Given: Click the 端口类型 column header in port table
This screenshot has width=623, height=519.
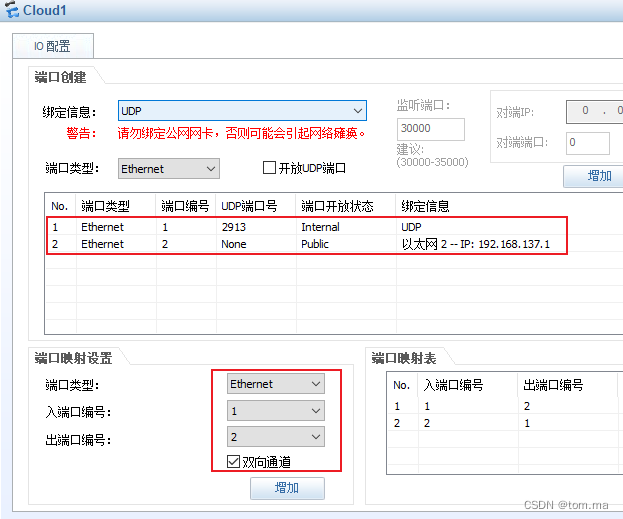Looking at the screenshot, I should click(116, 206).
